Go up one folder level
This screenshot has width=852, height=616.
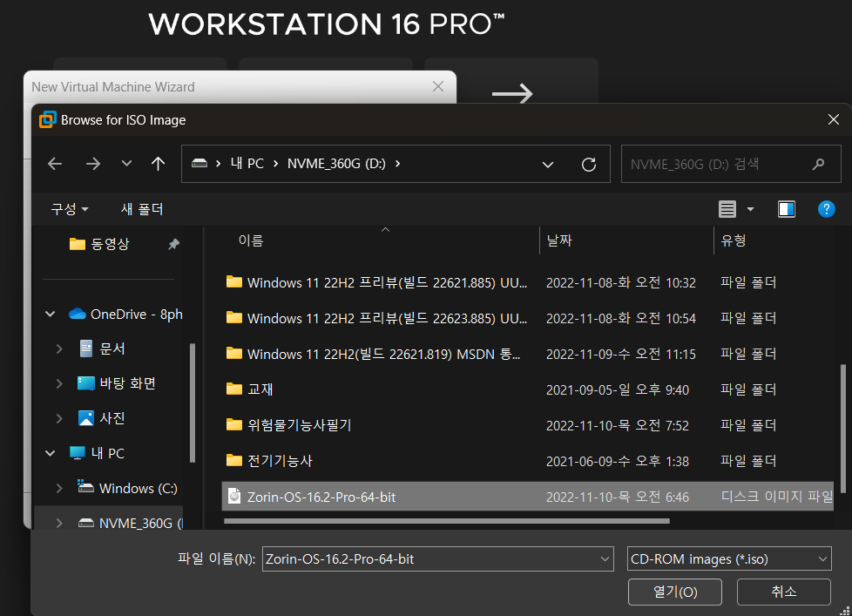[x=159, y=164]
